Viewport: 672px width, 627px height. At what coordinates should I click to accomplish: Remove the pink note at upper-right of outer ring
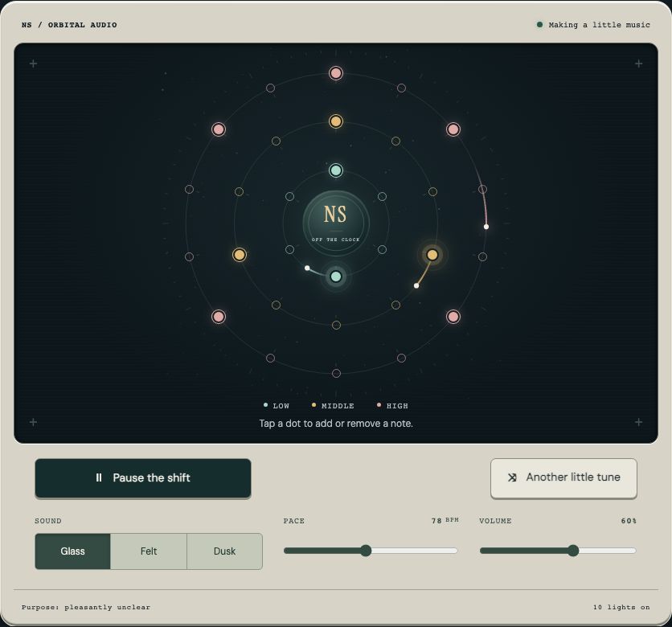click(453, 129)
